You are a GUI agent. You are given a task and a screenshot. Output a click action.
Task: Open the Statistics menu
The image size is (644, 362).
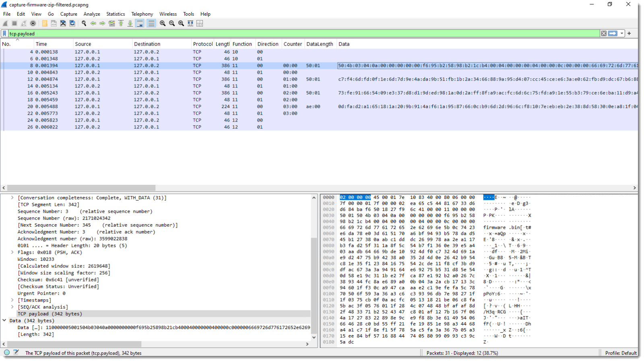point(116,14)
